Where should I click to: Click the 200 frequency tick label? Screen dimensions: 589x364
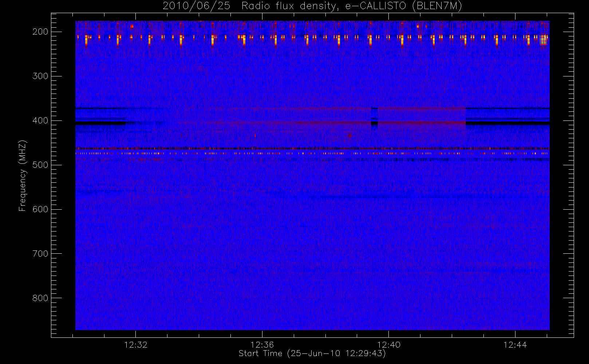pyautogui.click(x=40, y=32)
